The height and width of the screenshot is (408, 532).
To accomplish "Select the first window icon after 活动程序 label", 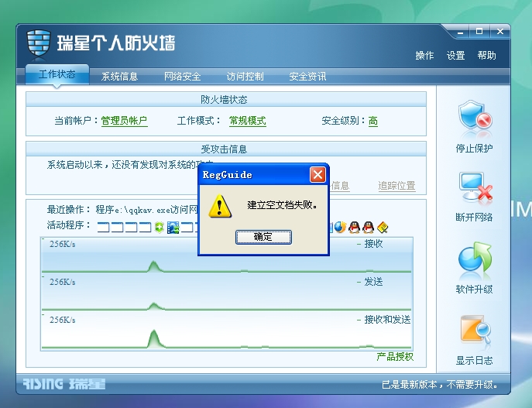I will pos(103,228).
